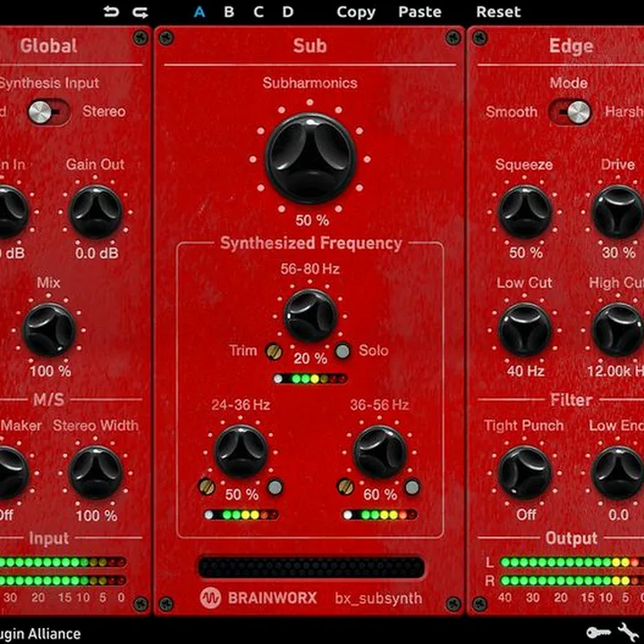Toggle the solo button for 24-36 Hz

tap(275, 487)
